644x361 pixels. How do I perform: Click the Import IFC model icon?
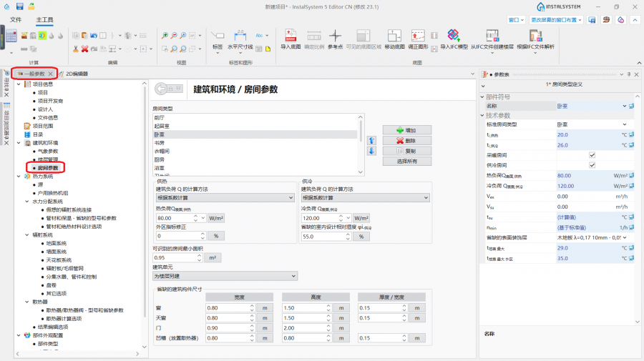(x=453, y=37)
